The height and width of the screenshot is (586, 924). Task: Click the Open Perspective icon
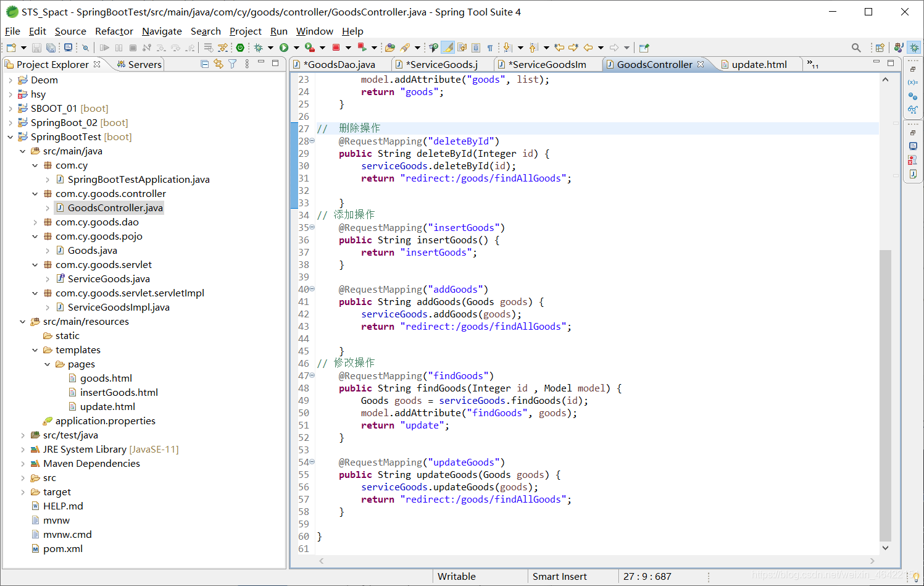[x=880, y=48]
